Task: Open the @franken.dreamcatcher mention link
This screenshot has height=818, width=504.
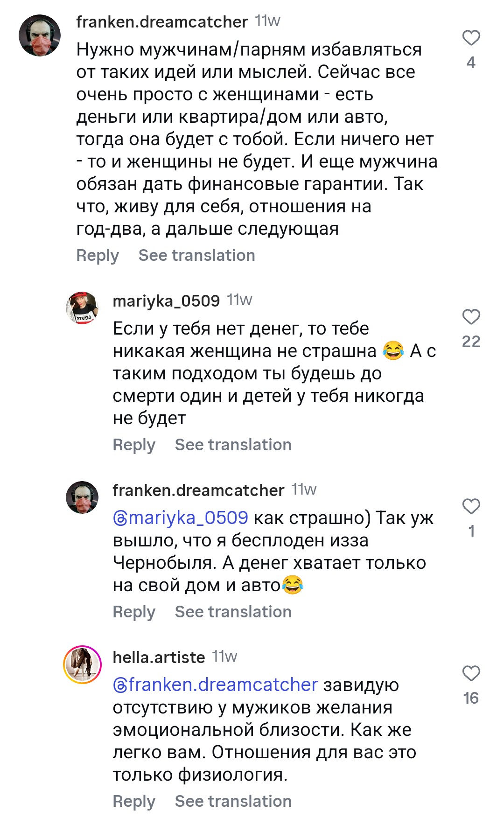Action: 215,685
